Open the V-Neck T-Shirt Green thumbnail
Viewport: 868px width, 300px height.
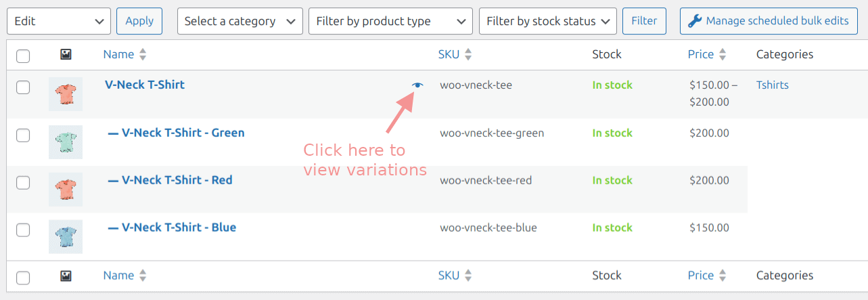click(x=66, y=142)
